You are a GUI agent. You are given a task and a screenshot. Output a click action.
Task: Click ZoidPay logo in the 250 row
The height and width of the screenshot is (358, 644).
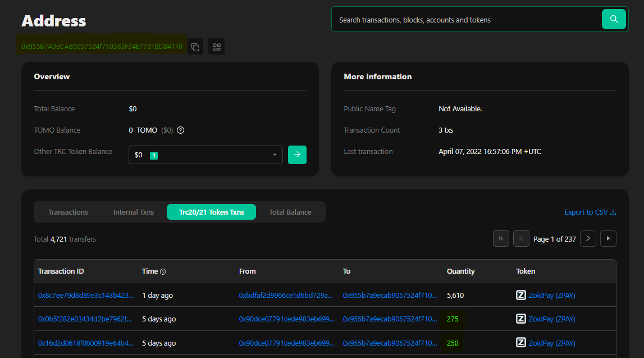point(521,343)
